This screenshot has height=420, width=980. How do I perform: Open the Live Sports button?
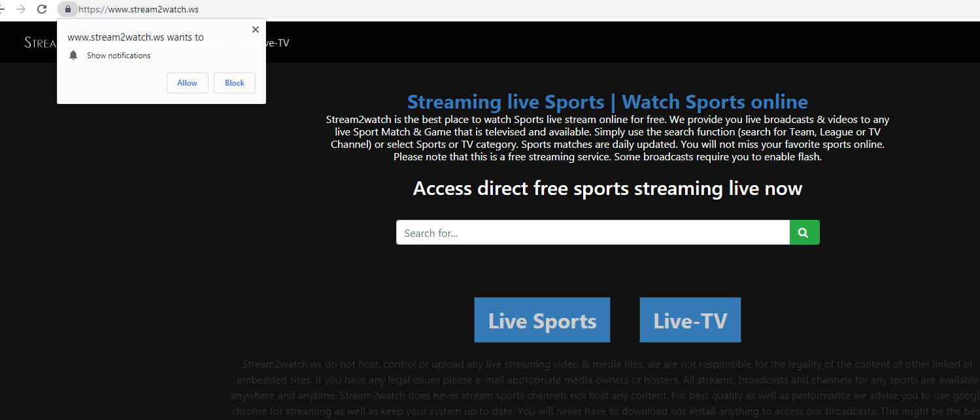point(542,320)
